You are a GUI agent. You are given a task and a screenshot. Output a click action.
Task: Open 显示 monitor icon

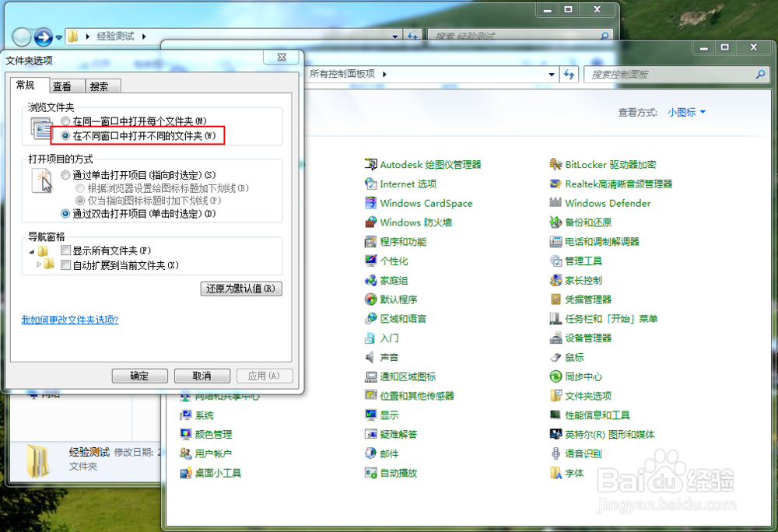370,415
